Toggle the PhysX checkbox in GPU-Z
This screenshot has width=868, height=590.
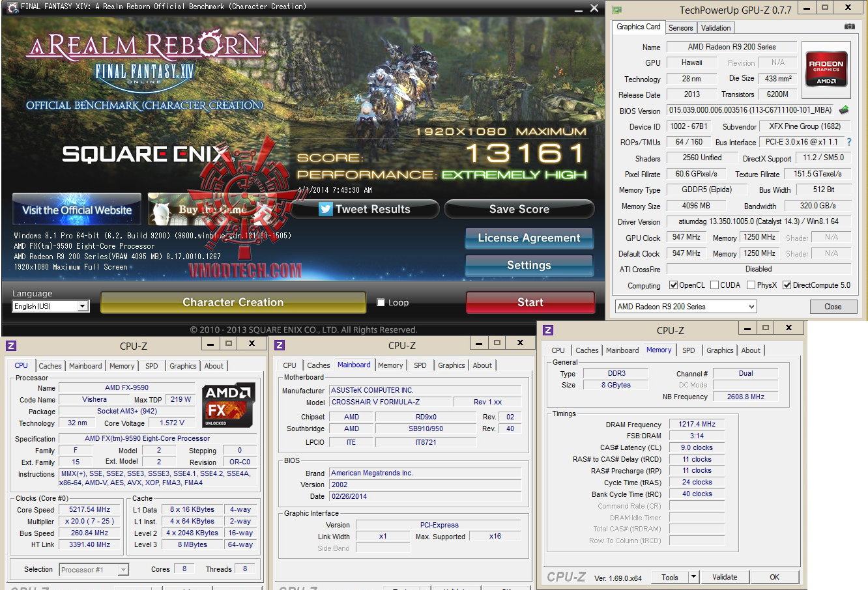751,285
